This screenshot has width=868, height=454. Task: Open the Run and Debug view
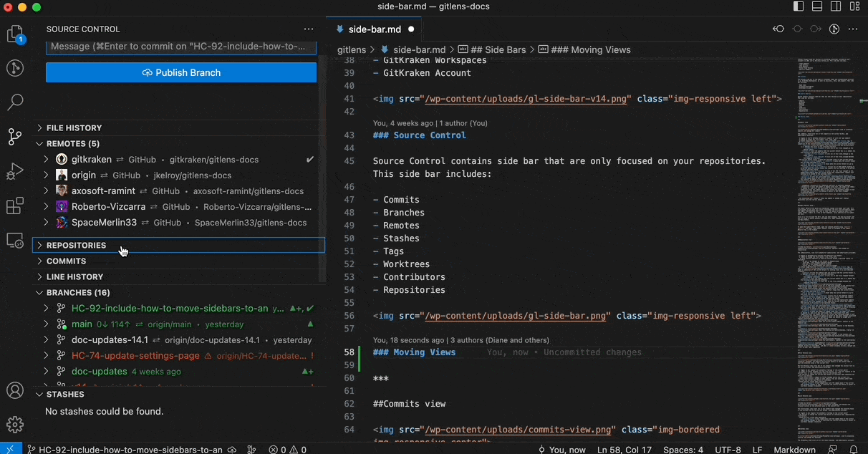(x=15, y=171)
